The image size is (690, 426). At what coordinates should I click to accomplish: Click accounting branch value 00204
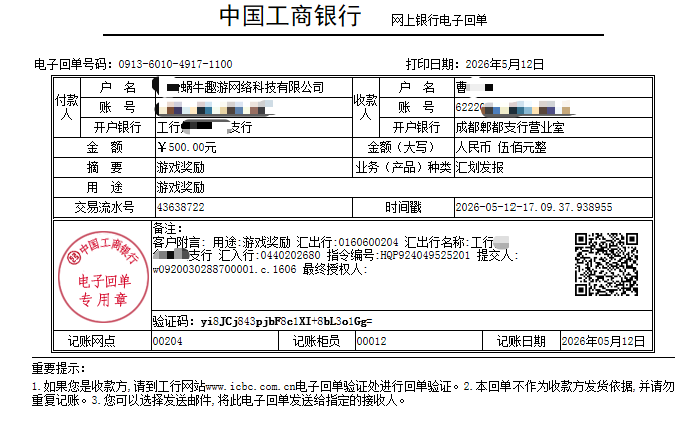(167, 341)
